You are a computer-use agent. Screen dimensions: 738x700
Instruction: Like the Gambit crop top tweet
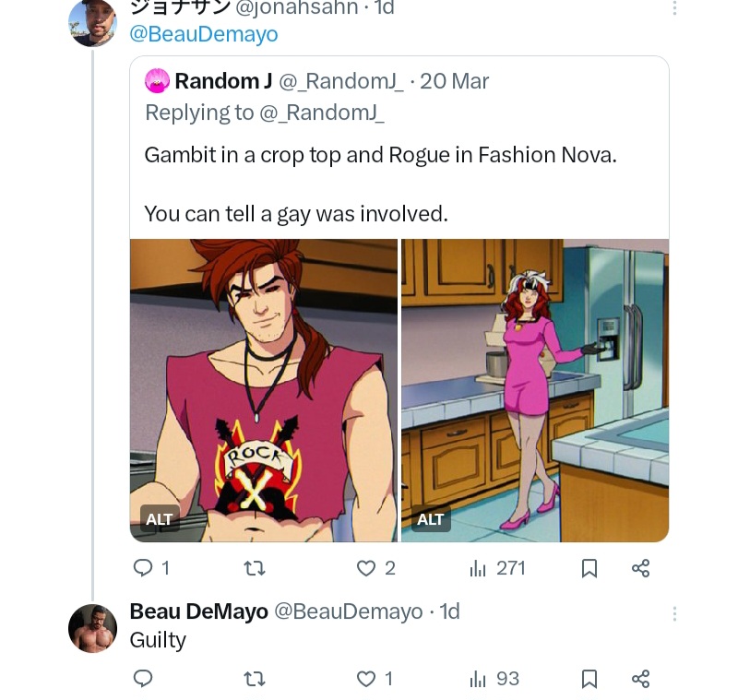click(x=367, y=568)
